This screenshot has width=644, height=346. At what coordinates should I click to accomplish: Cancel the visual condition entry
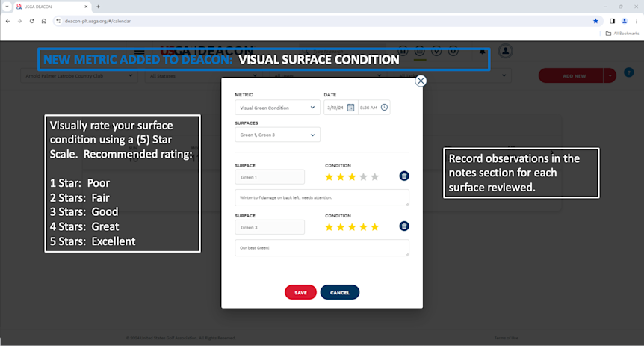click(x=340, y=293)
